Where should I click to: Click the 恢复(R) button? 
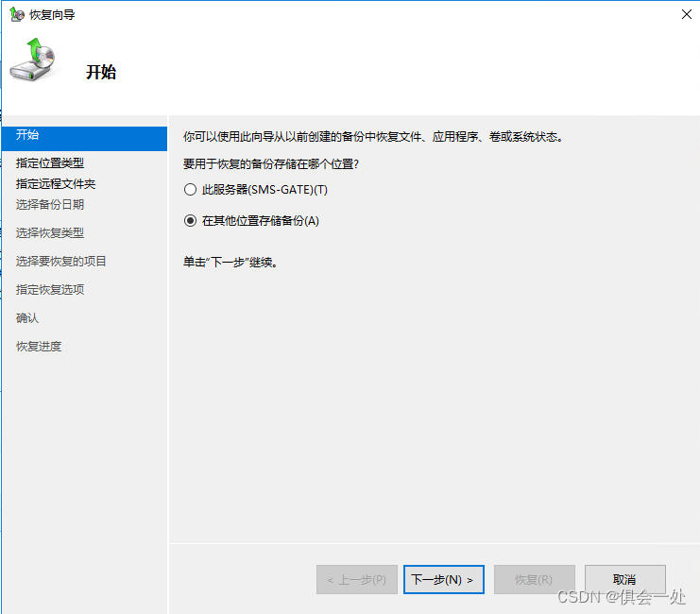click(x=534, y=580)
